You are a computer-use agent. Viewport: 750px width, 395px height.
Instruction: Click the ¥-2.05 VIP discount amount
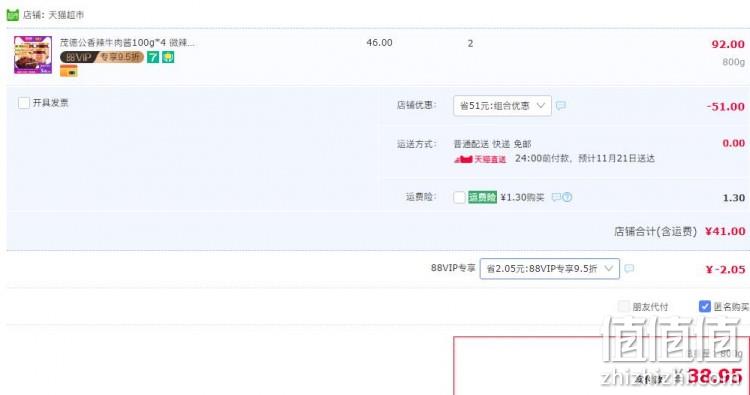point(725,270)
